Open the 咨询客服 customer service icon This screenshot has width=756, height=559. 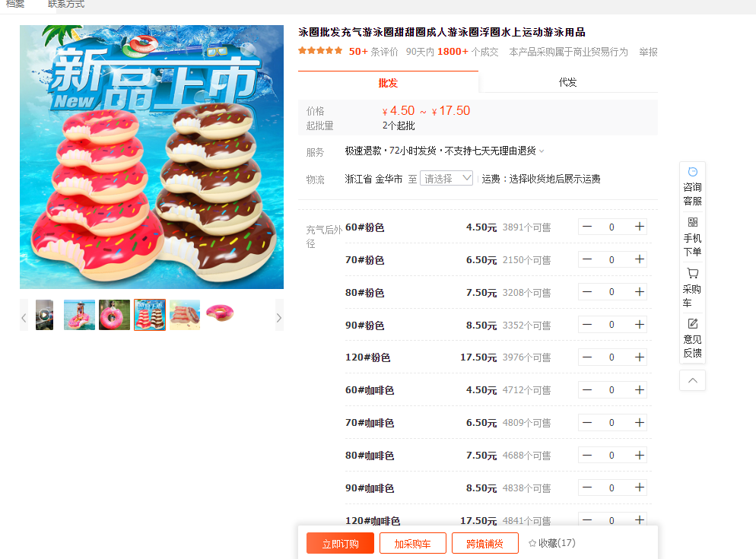[x=692, y=172]
